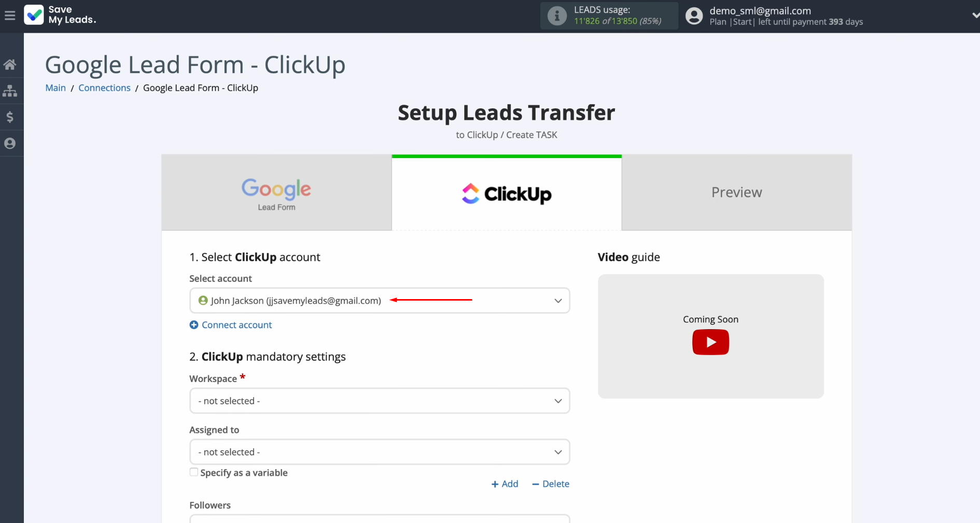Click the YouTube play button in the video guide
This screenshot has height=523, width=980.
[x=710, y=343]
